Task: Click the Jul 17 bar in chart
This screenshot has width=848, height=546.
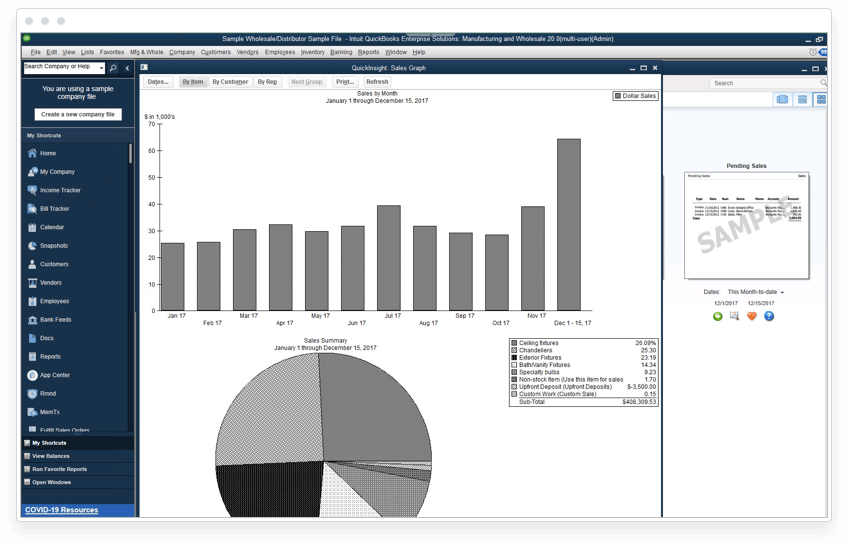Action: click(x=389, y=258)
